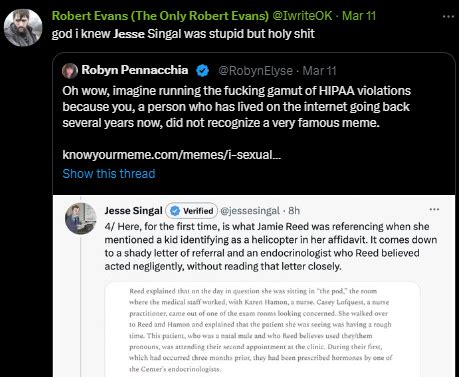Open the knowyourmeme.com link
Screen dimensions: 459x377
172,155
